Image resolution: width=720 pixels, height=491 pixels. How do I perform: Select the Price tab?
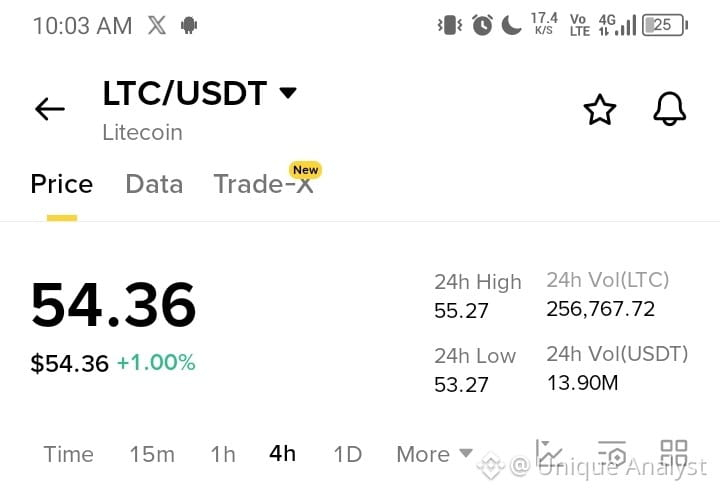coord(62,184)
